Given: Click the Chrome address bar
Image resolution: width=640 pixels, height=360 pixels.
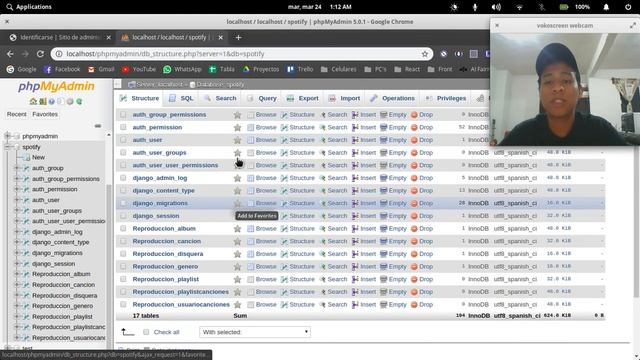Looking at the screenshot, I should (241, 54).
